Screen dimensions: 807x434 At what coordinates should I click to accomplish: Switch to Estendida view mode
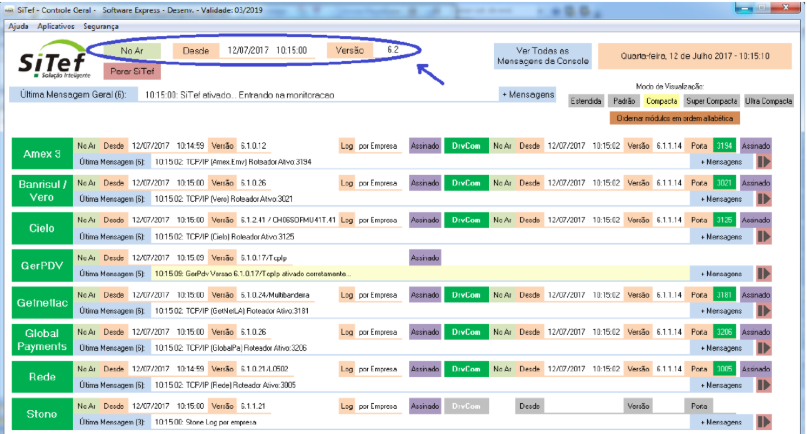[x=586, y=101]
